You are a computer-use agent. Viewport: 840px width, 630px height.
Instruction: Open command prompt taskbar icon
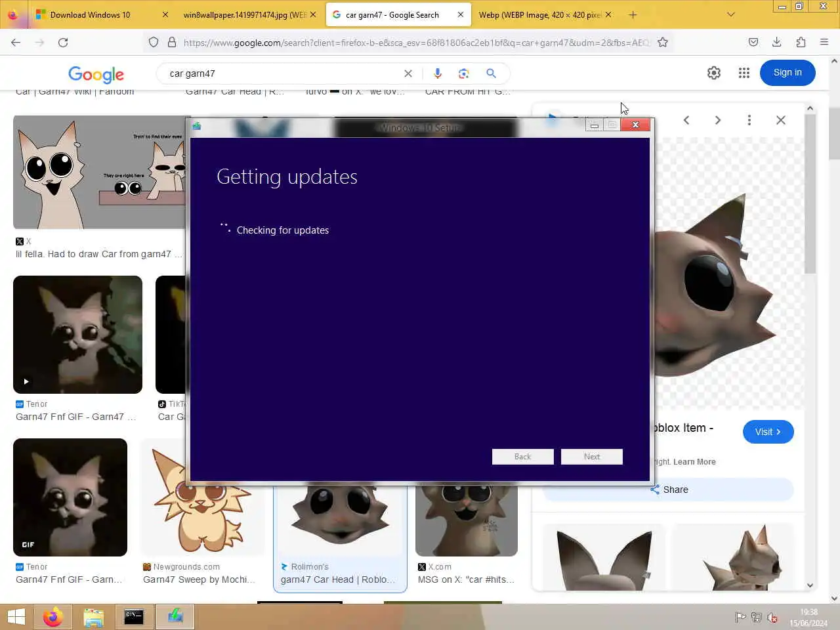[135, 617]
